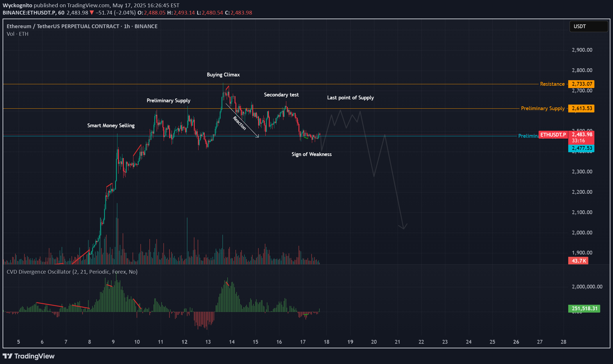Select the Smart Money Selling annotation
The width and height of the screenshot is (613, 364).
click(x=111, y=125)
